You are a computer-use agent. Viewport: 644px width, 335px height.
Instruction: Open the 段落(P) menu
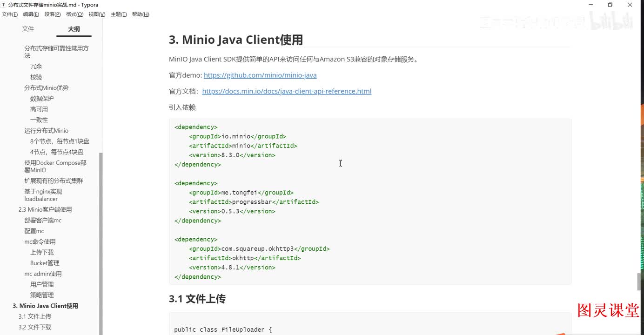coord(53,14)
